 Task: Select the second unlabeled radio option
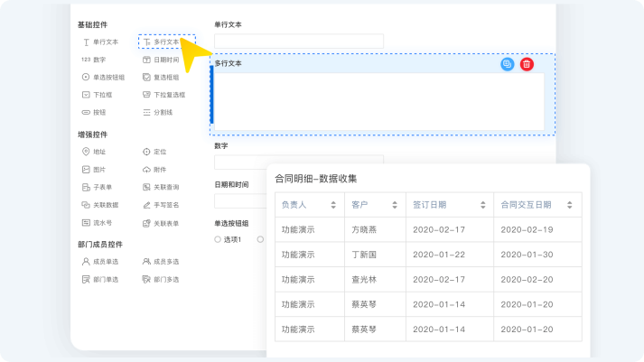coord(260,239)
